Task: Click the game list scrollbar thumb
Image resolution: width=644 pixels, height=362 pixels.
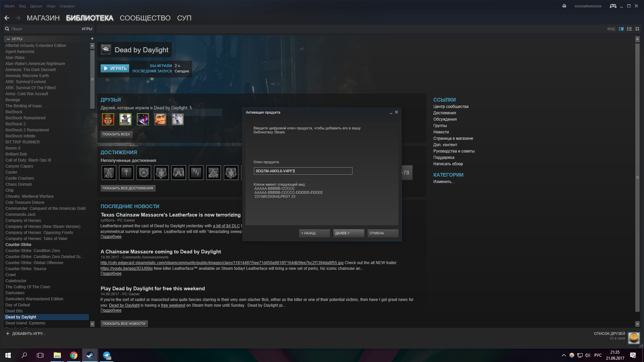Action: 92,79
